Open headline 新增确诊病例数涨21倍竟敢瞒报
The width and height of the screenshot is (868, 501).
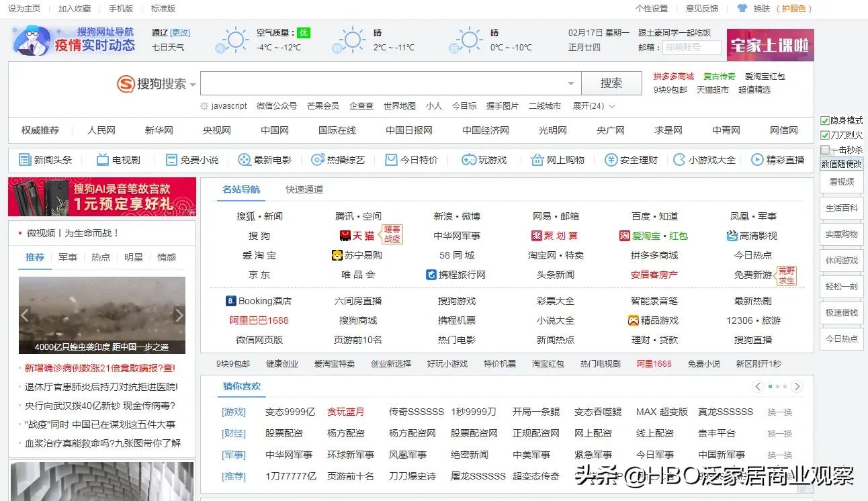pyautogui.click(x=100, y=368)
